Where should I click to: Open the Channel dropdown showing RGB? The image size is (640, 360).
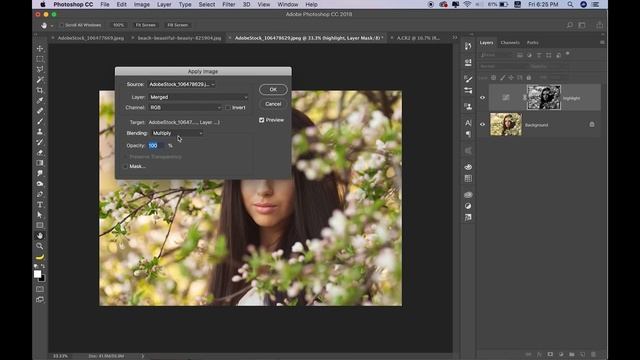[x=185, y=108]
